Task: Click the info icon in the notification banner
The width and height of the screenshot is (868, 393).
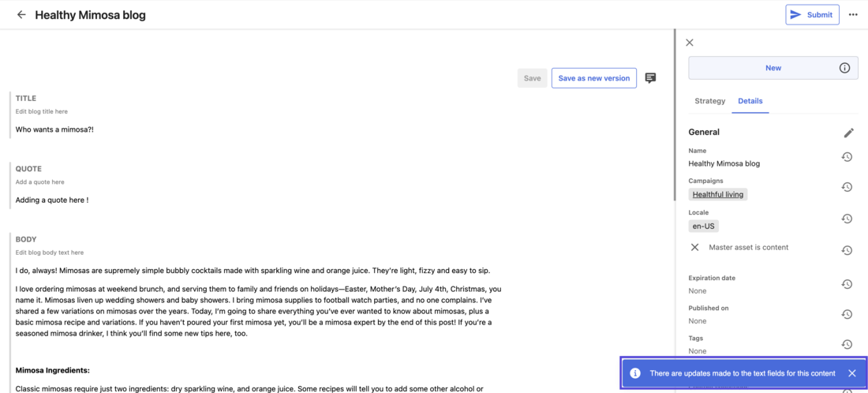Action: [x=635, y=373]
